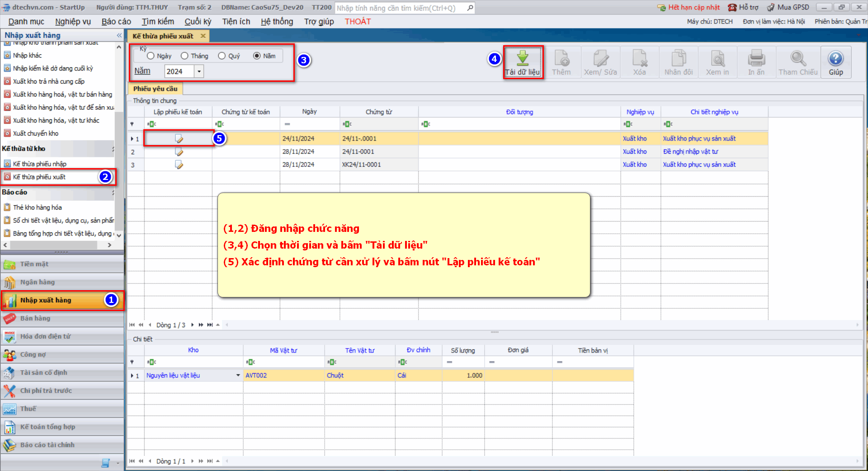Click the Lập phiếu kế toán icon in row 3

pyautogui.click(x=179, y=165)
